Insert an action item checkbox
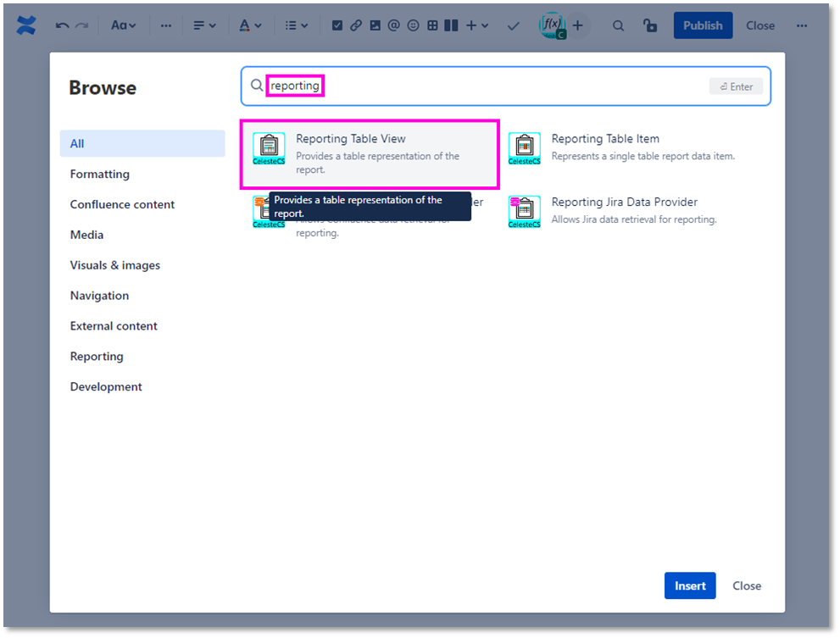The width and height of the screenshot is (840, 638). (x=337, y=25)
